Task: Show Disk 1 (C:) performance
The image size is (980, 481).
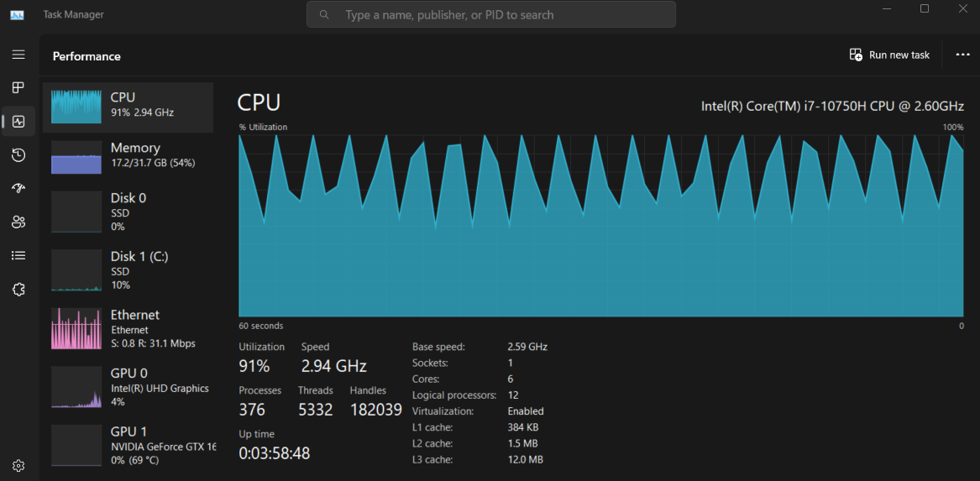Action: point(128,270)
